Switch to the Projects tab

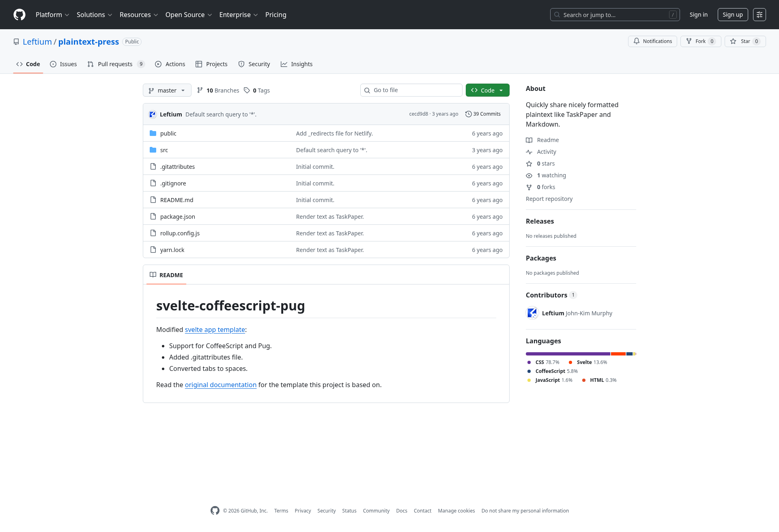click(211, 64)
